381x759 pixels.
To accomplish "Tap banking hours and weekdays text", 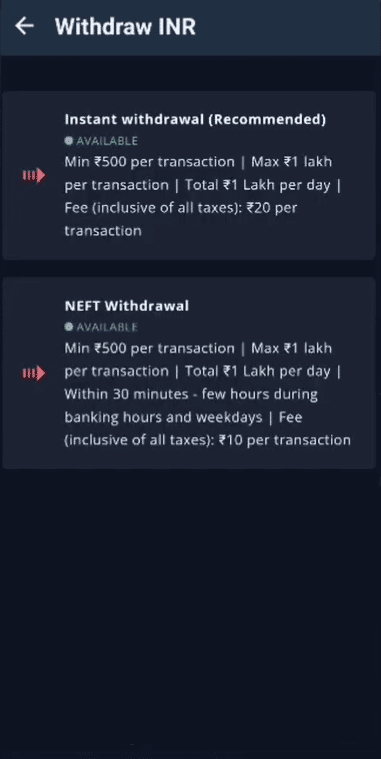I will (x=163, y=417).
